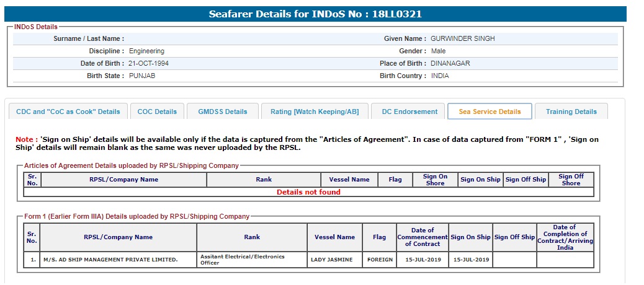Select the Sea Service Details tab
The image size is (644, 285).
[490, 112]
